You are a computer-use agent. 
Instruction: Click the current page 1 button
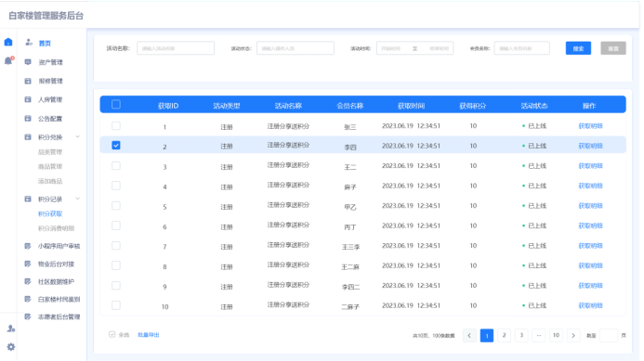coord(487,336)
